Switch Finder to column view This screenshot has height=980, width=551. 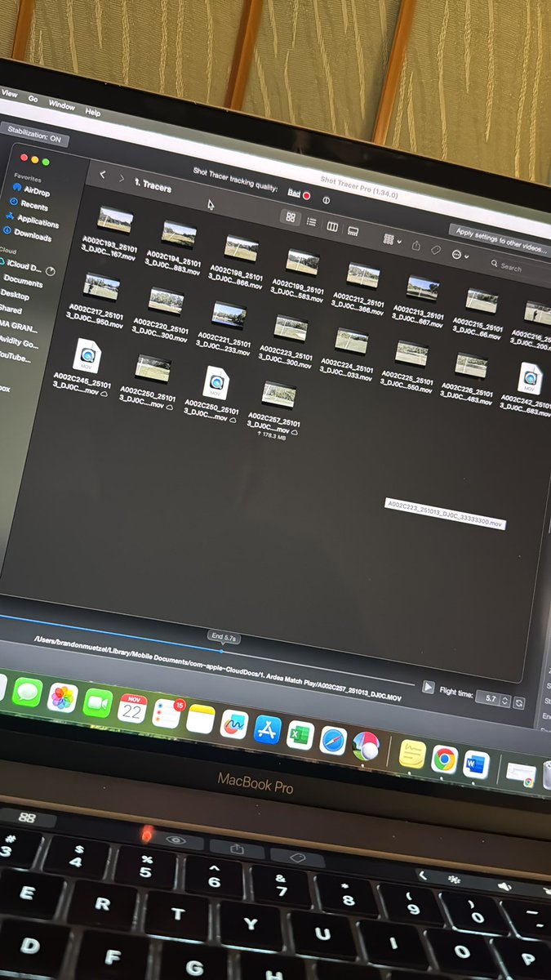point(332,226)
